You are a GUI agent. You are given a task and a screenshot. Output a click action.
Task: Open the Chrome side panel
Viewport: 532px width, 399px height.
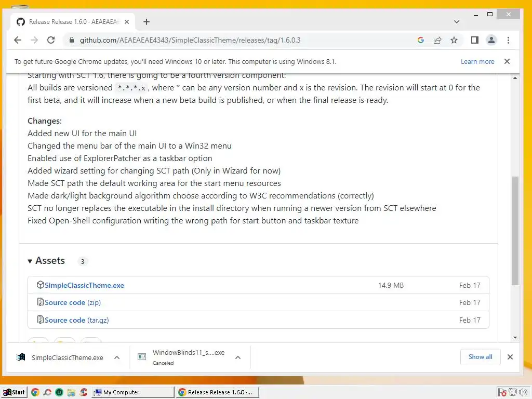click(x=475, y=40)
